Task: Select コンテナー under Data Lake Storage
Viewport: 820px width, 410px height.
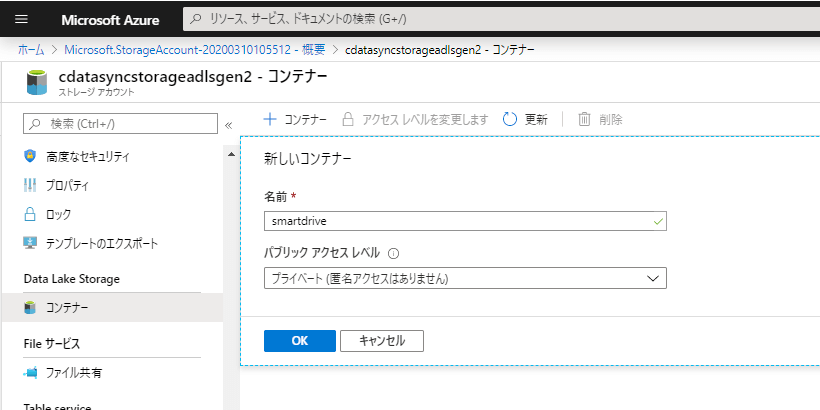Action: (112, 308)
